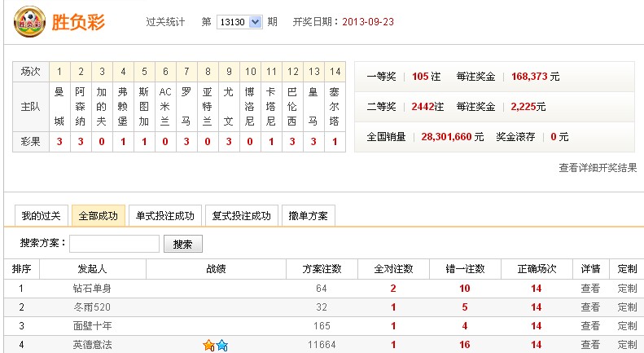The width and height of the screenshot is (644, 353).
Task: Click the gold star badge for 英德意法
Action: (x=208, y=346)
